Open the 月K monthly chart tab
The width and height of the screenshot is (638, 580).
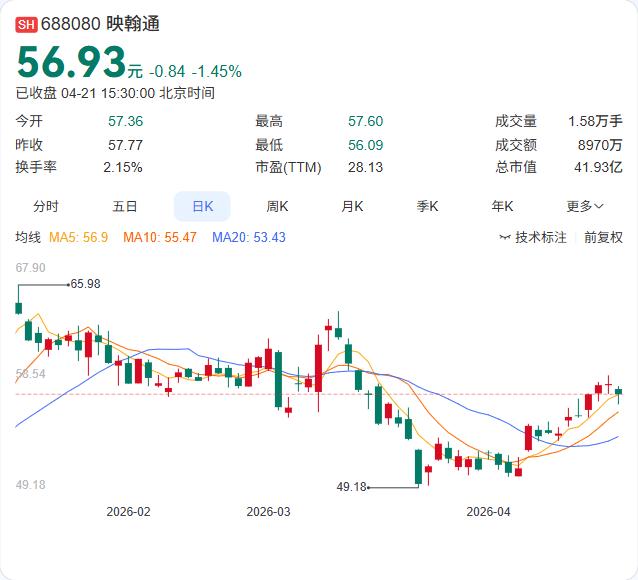point(352,206)
